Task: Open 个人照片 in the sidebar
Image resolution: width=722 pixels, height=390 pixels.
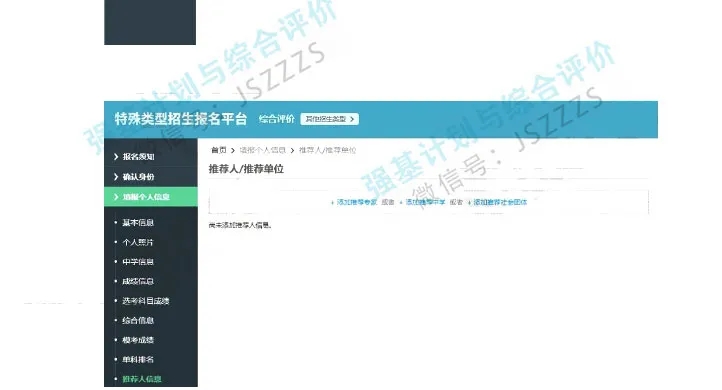Action: coord(138,242)
